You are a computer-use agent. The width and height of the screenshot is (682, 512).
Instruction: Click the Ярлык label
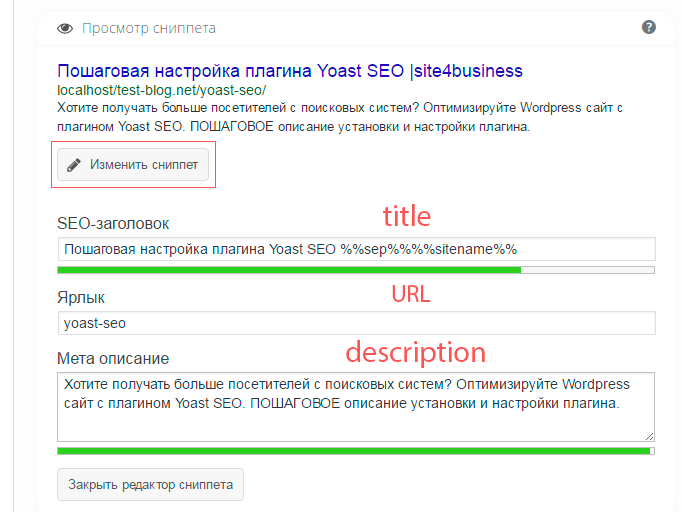pyautogui.click(x=81, y=298)
